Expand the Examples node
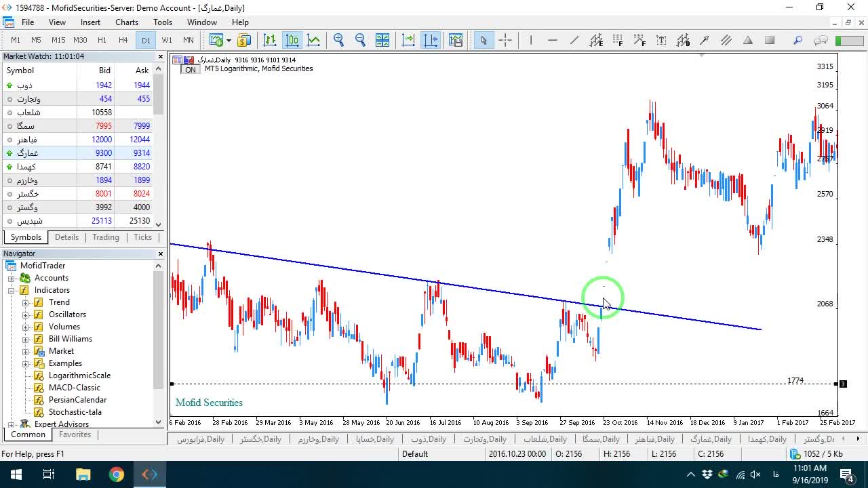This screenshot has height=488, width=868. [x=26, y=363]
